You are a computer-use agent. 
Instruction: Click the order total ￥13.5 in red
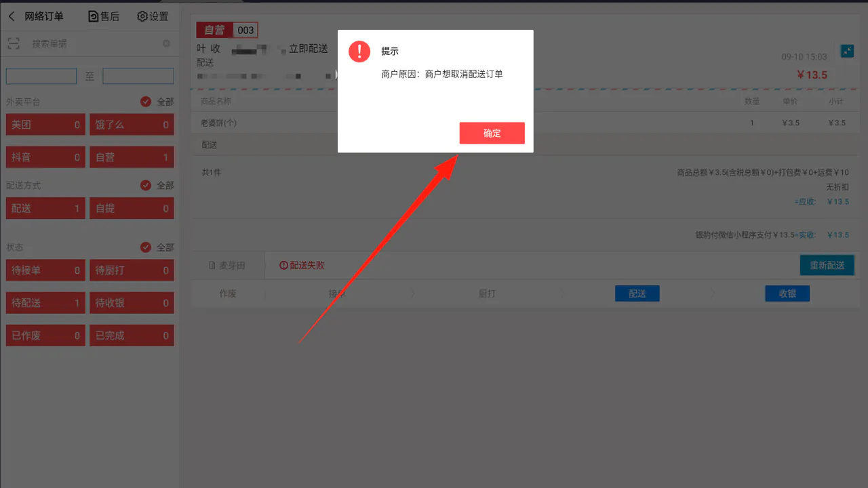pos(812,75)
